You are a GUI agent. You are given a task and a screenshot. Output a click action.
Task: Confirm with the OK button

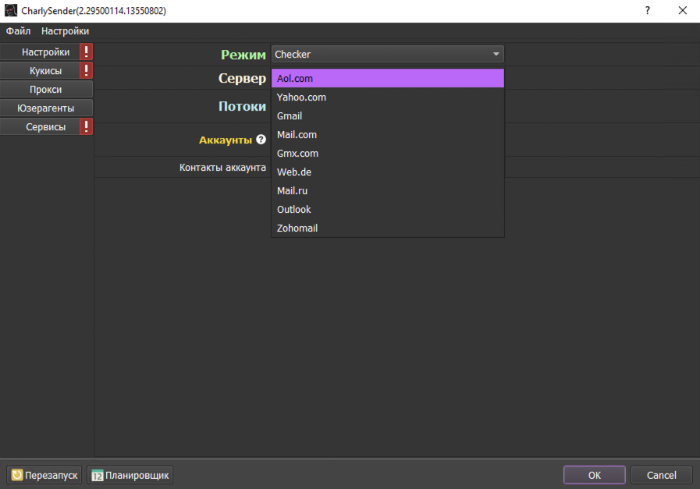tap(594, 475)
